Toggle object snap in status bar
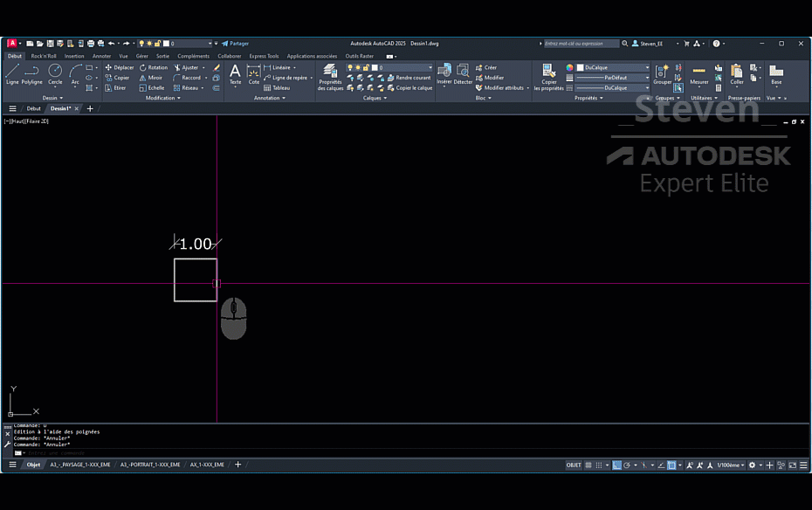Image resolution: width=812 pixels, height=510 pixels. pyautogui.click(x=671, y=465)
